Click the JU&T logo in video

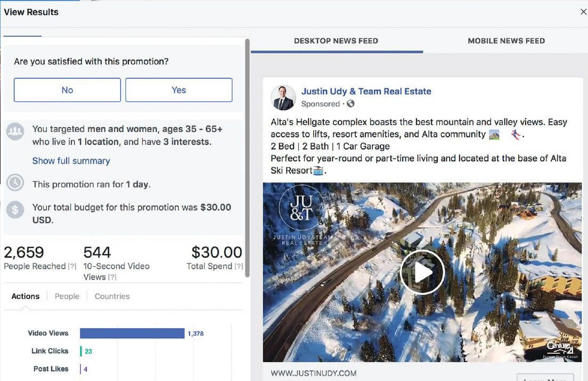tap(301, 208)
